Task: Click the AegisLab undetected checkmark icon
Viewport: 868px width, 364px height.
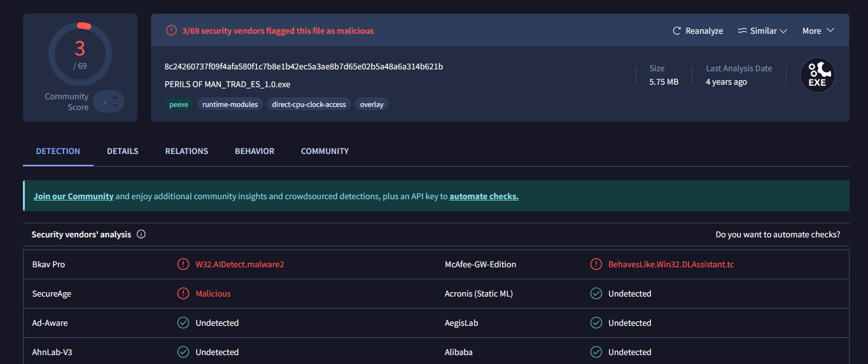Action: [596, 323]
